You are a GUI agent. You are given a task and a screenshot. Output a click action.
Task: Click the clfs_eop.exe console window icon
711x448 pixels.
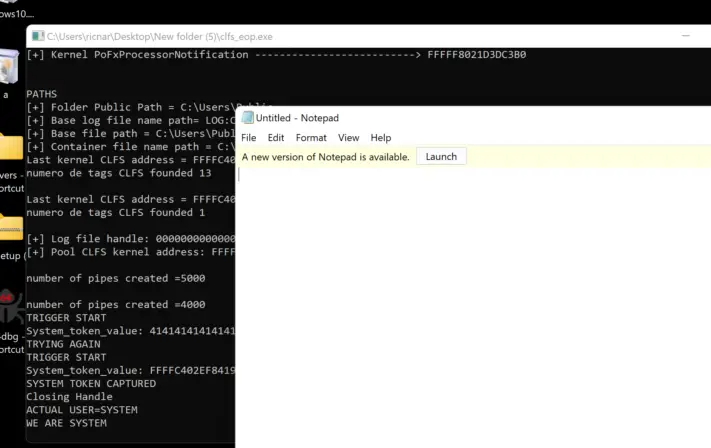point(38,36)
